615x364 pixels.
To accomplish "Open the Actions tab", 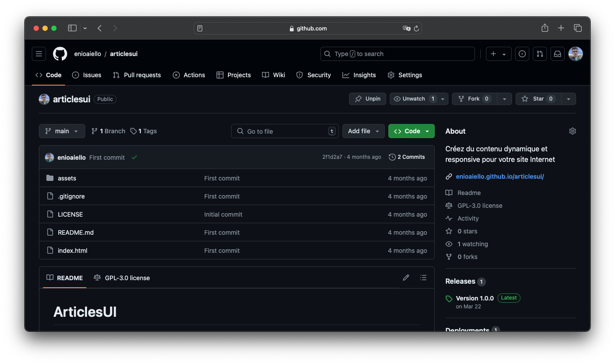I will click(189, 75).
